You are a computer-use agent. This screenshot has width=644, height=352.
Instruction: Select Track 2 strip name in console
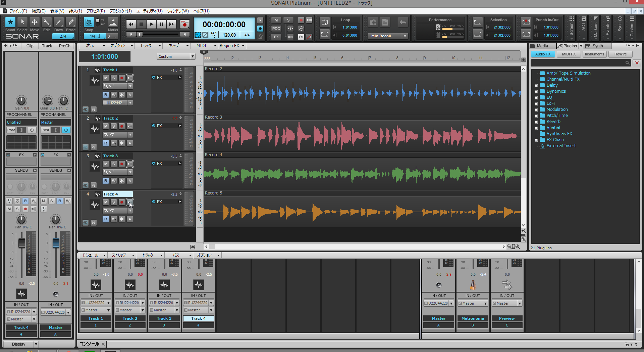[x=130, y=318]
